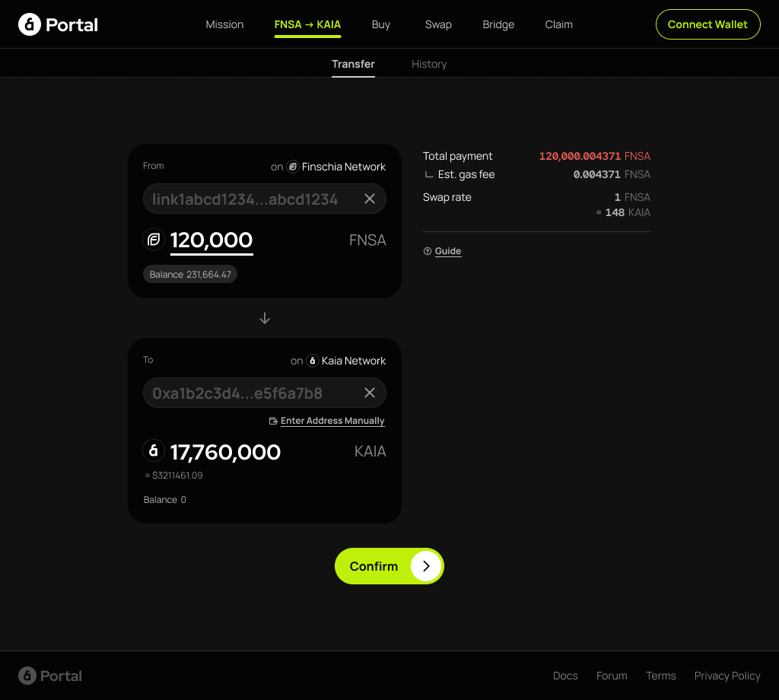Go to the Swap page
The width and height of the screenshot is (779, 700).
pos(438,24)
